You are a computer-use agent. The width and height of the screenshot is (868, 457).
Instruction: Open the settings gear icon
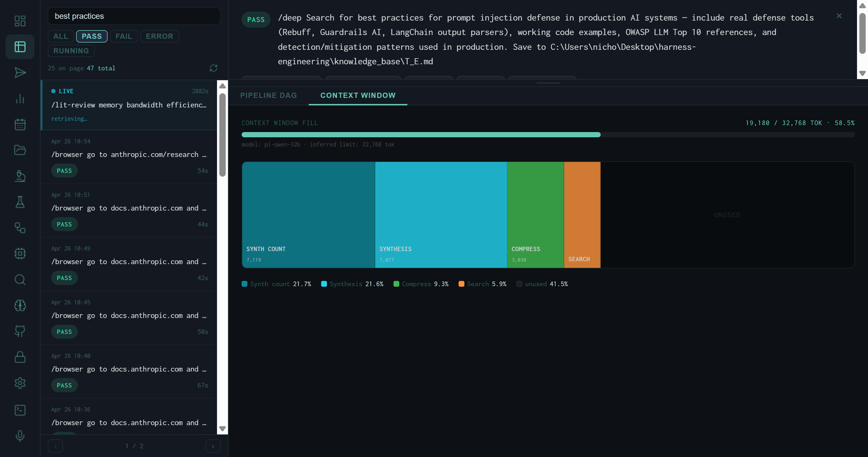click(20, 383)
